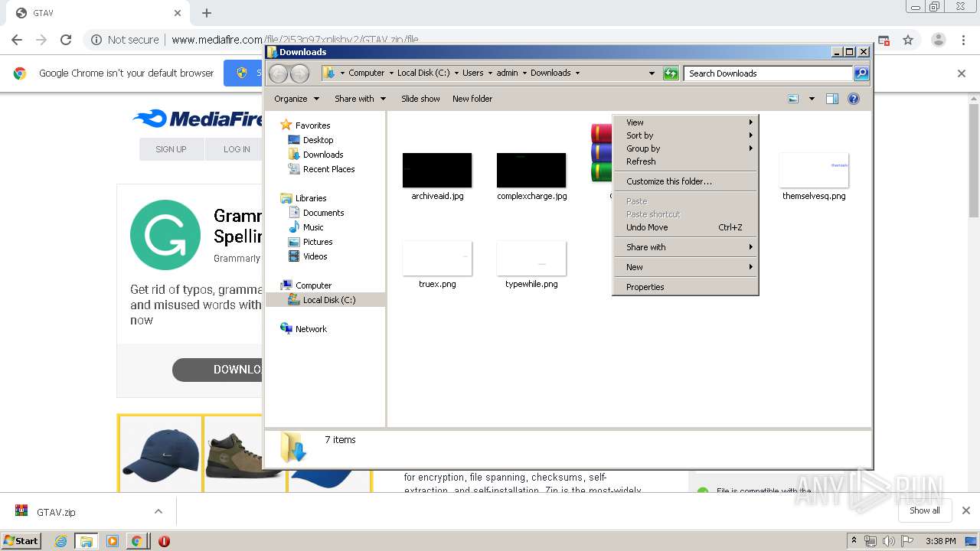Viewport: 980px width, 551px height.
Task: Click the MediaFire SIGN UP button
Action: (171, 149)
